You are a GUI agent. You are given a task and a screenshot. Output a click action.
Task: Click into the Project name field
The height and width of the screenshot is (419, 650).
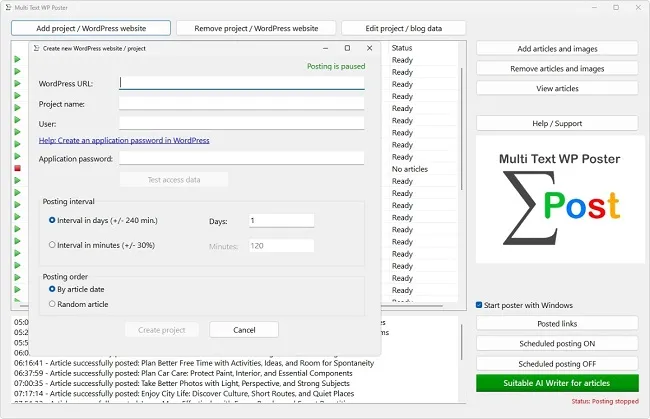coord(242,104)
